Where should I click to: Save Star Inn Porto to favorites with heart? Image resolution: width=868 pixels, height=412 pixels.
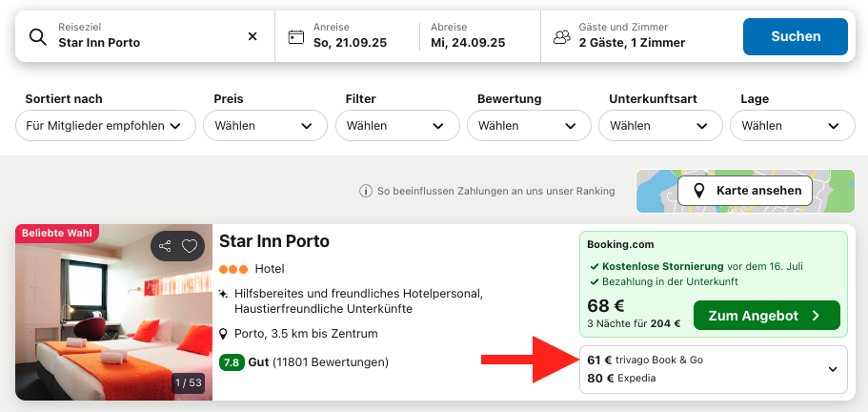point(190,246)
